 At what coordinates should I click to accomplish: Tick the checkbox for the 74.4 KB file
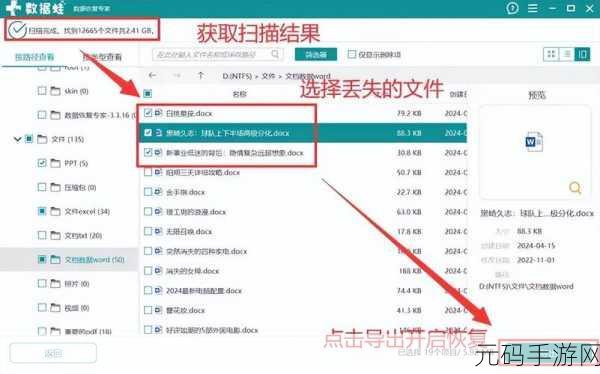click(x=148, y=290)
